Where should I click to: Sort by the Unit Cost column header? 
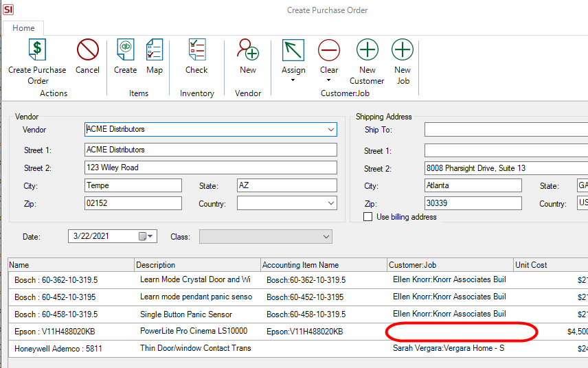[x=550, y=265]
